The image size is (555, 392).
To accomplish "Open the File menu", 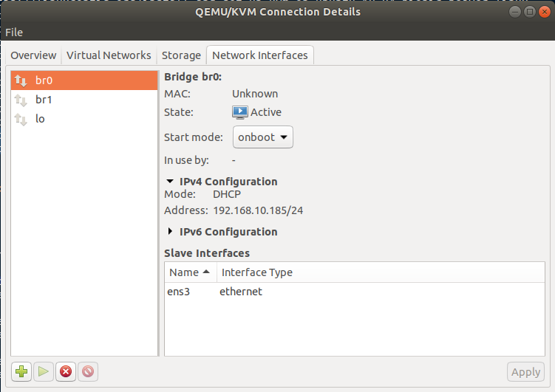I will coord(14,32).
